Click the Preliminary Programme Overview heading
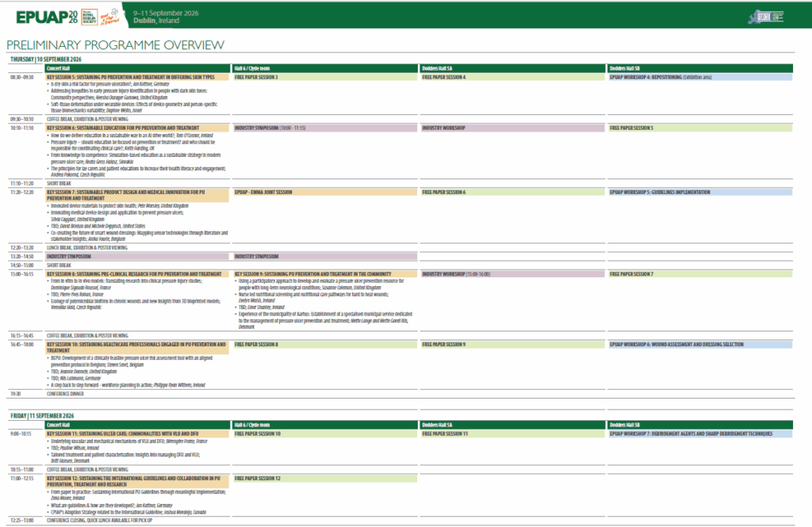This screenshot has height=527, width=812. tap(115, 45)
